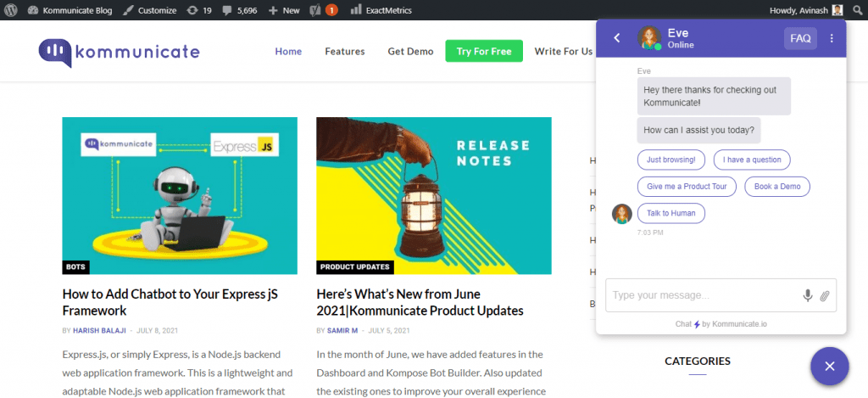
Task: Go to Home nav link
Action: click(288, 51)
